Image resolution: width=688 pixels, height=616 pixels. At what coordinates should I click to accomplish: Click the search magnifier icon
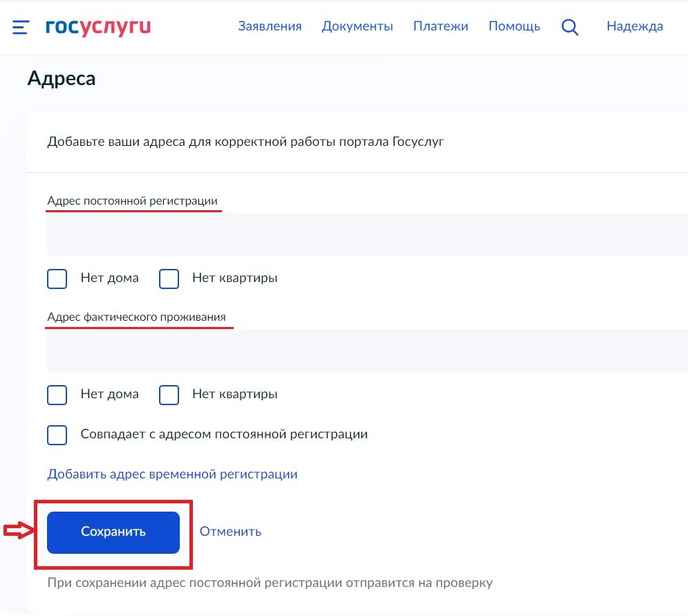[x=570, y=26]
